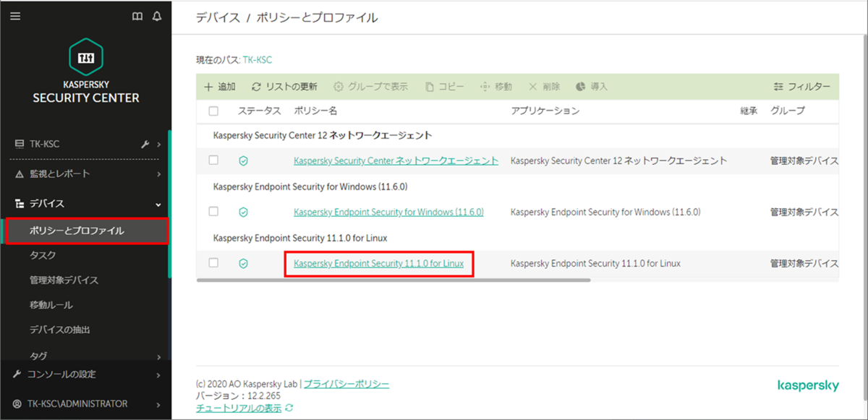Image resolution: width=868 pixels, height=420 pixels.
Task: Open the documentation book icon
Action: coord(137,17)
